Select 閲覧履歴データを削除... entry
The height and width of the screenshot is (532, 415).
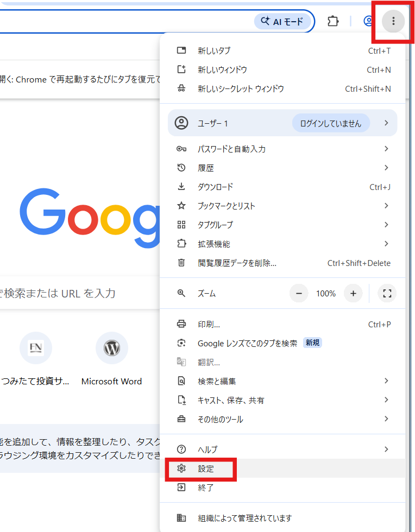pos(282,263)
